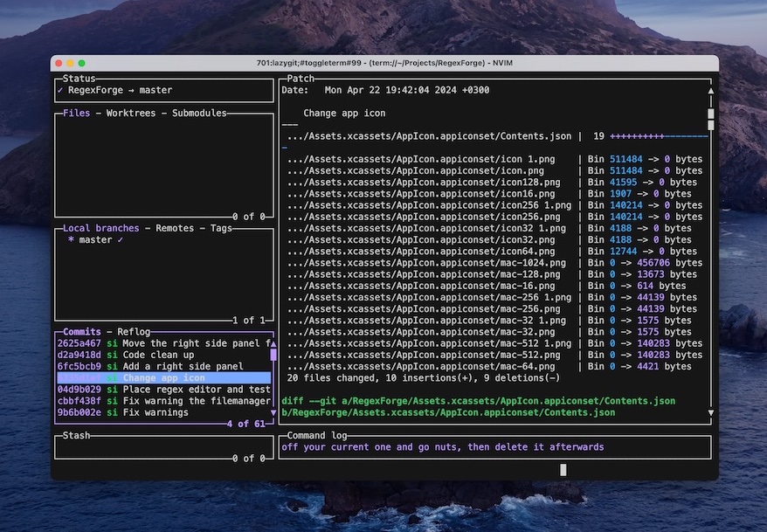This screenshot has width=767, height=532.
Task: Click the 4 of 61 commits counter
Action: pyautogui.click(x=246, y=424)
